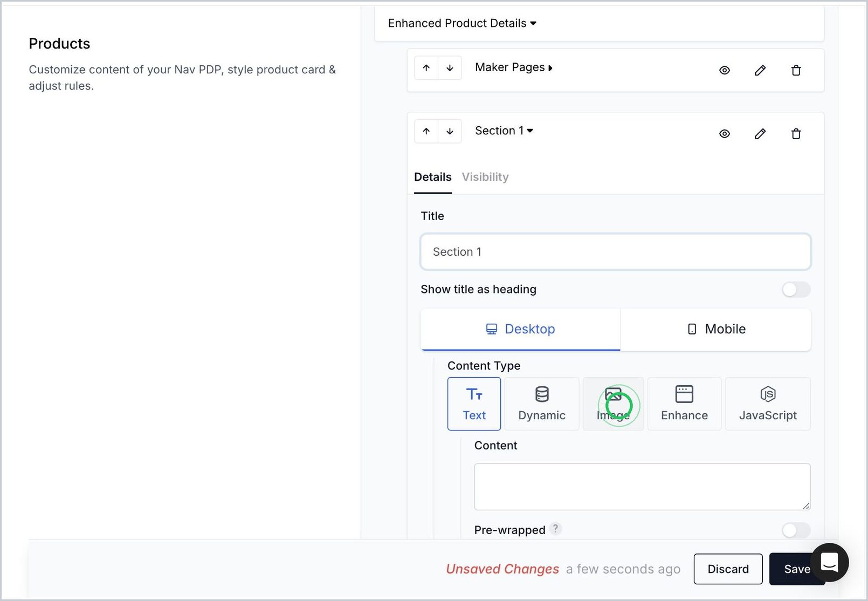Open the Visibility tab
868x601 pixels.
point(485,177)
